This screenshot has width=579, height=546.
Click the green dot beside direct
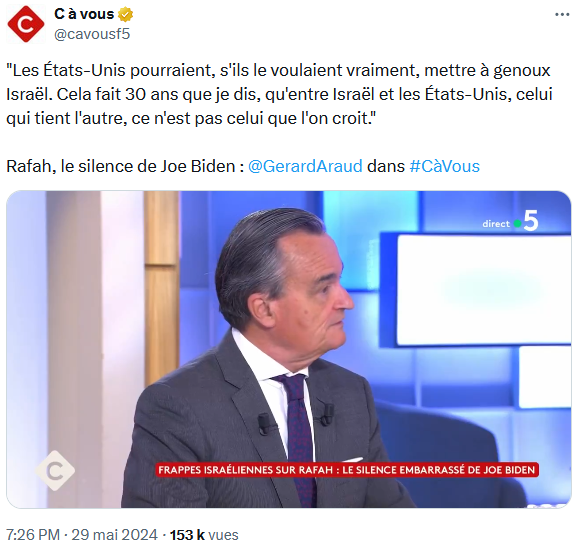(x=517, y=224)
